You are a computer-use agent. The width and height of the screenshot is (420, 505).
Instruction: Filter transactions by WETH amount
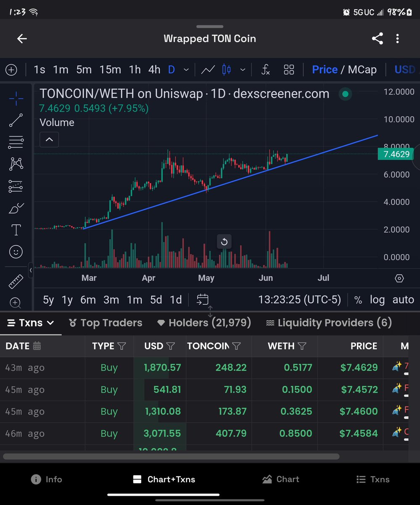[302, 346]
